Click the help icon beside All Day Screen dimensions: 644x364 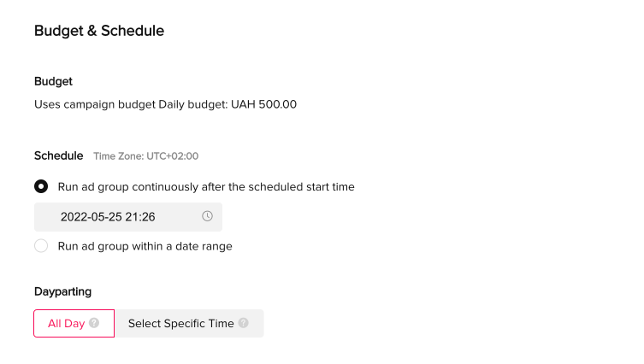[x=94, y=323]
